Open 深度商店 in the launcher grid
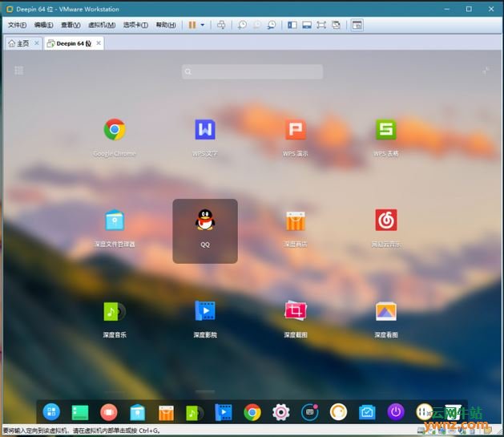 (296, 221)
